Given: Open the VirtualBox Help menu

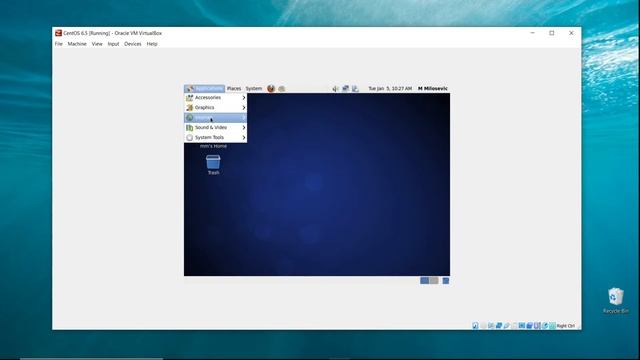Looking at the screenshot, I should [x=152, y=44].
